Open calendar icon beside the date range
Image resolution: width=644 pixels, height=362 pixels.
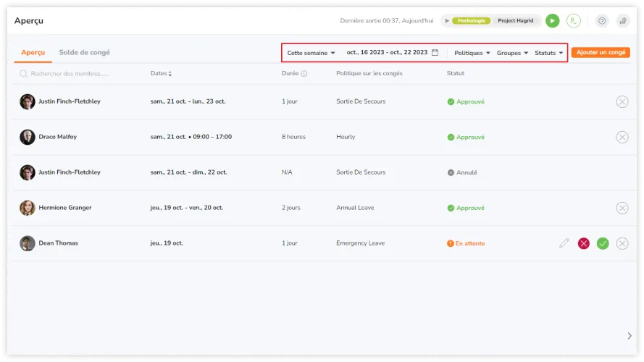tap(435, 53)
